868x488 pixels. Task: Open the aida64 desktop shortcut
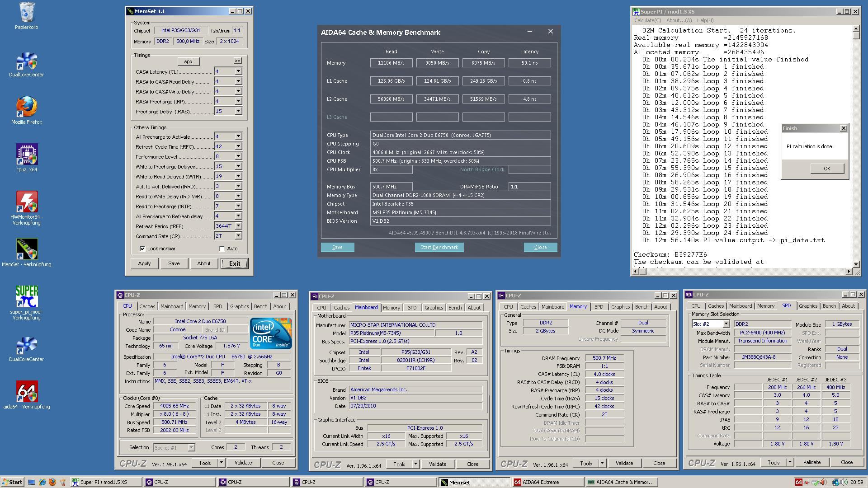pos(26,395)
